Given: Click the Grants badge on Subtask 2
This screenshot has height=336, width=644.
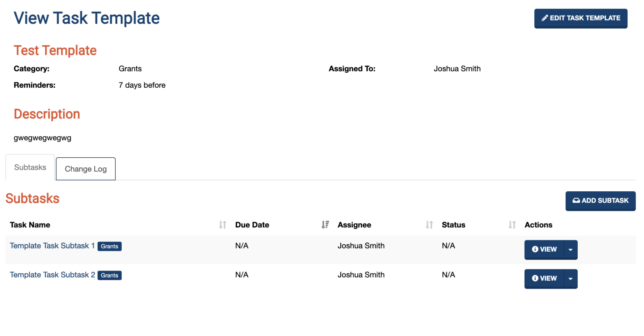Looking at the screenshot, I should pyautogui.click(x=109, y=275).
